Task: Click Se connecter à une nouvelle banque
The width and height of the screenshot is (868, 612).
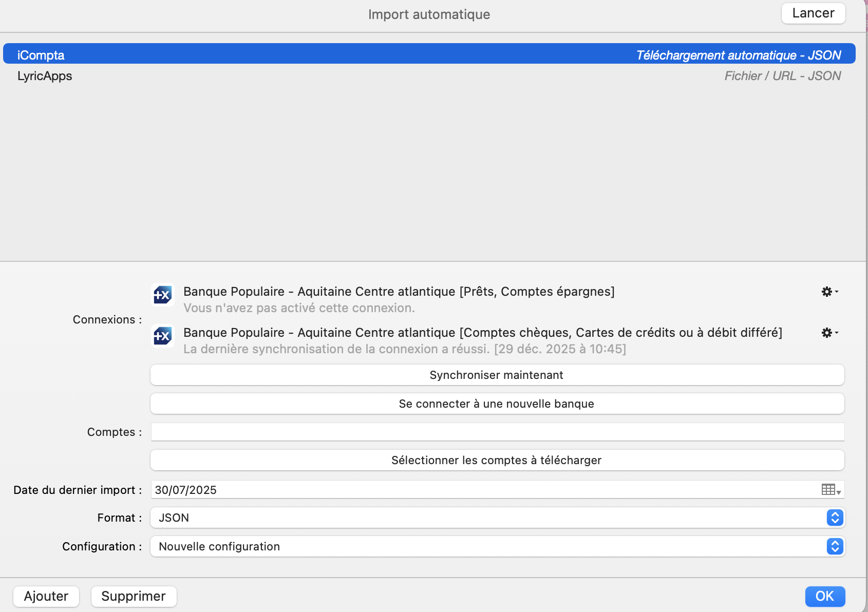Action: [x=497, y=404]
